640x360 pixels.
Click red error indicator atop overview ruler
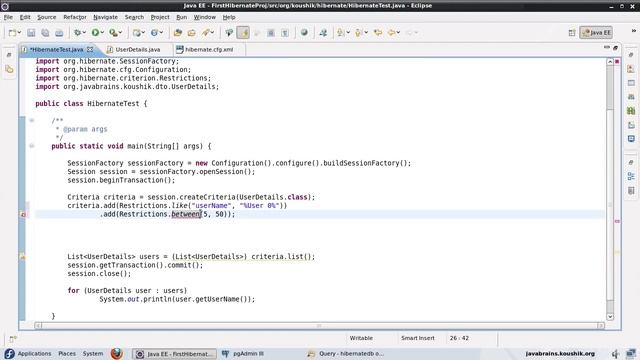point(617,62)
